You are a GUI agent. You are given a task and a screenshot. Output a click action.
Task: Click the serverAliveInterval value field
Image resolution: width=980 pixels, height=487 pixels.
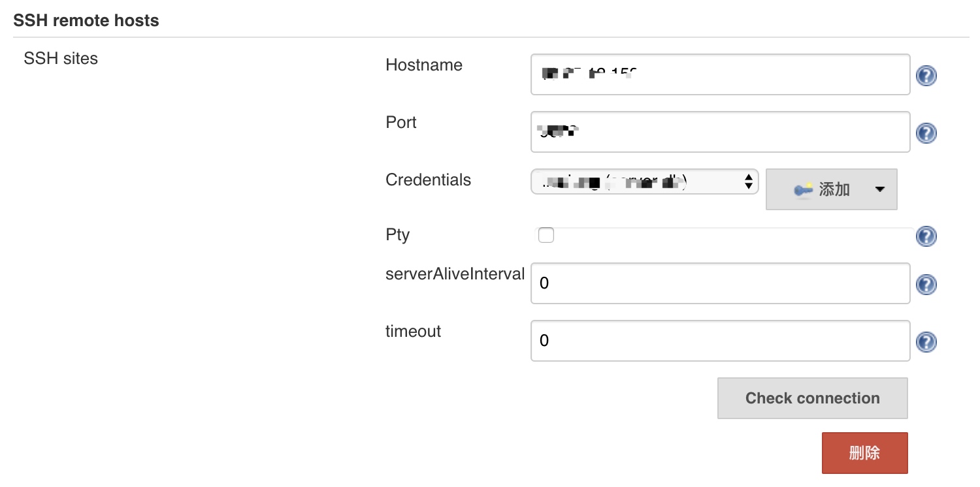pos(720,283)
